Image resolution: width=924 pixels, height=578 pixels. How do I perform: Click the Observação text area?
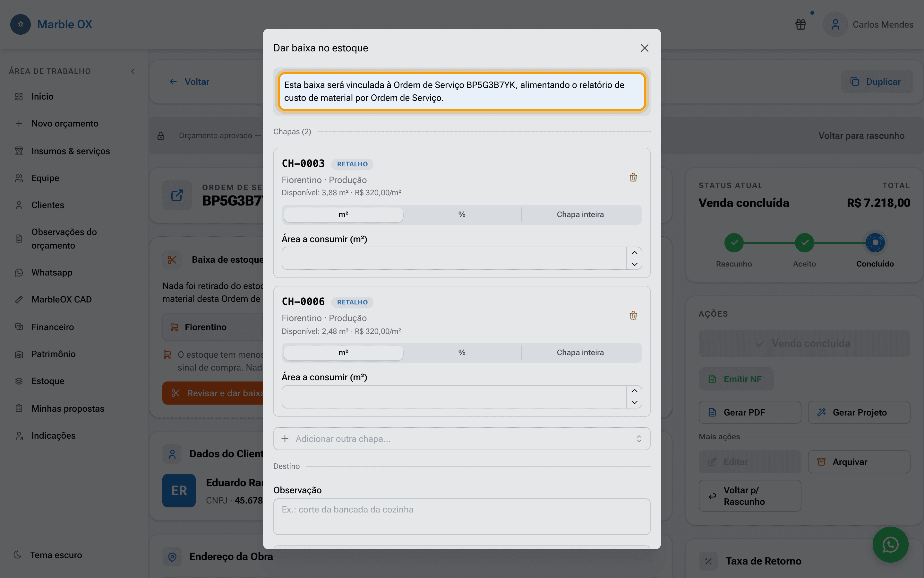462,516
